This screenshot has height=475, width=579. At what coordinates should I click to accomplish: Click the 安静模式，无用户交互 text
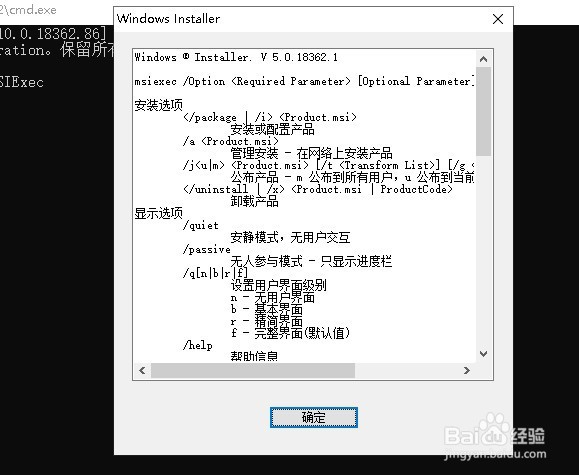[290, 238]
